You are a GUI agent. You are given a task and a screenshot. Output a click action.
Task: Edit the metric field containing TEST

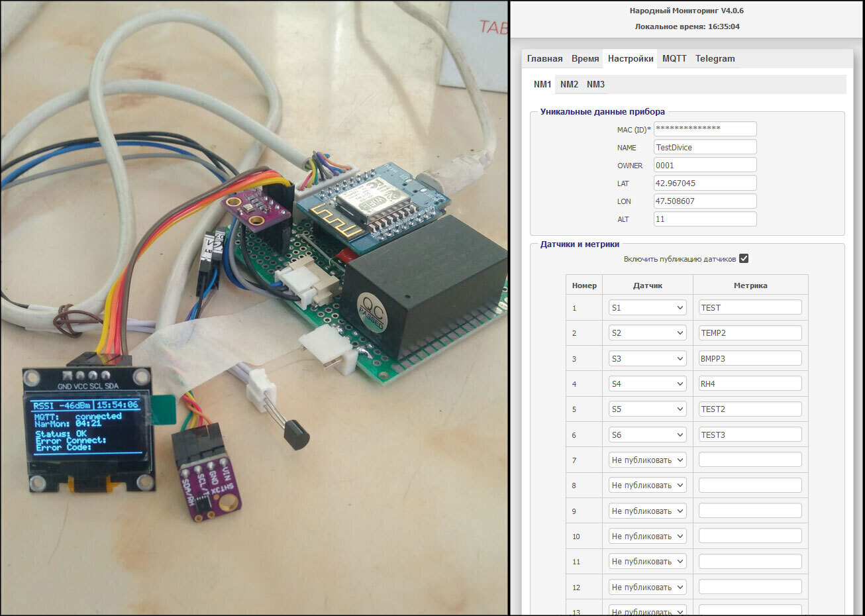pos(750,307)
